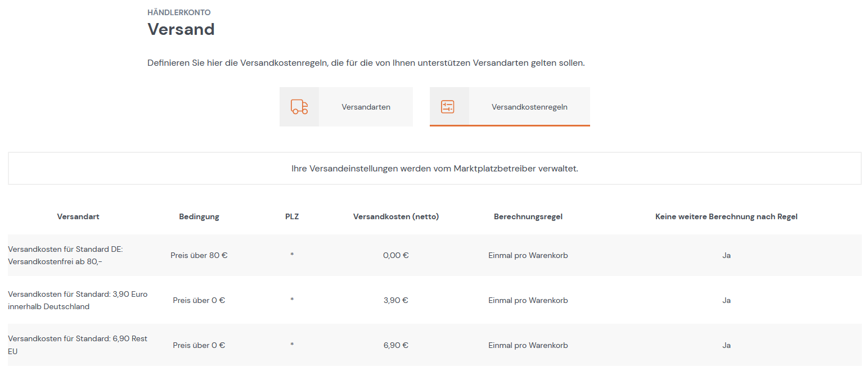Click the Berechnungsregel column header
868x371 pixels.
pos(528,216)
